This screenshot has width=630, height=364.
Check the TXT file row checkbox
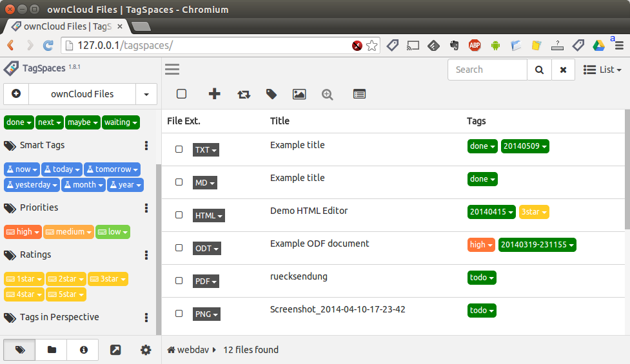[x=179, y=149]
